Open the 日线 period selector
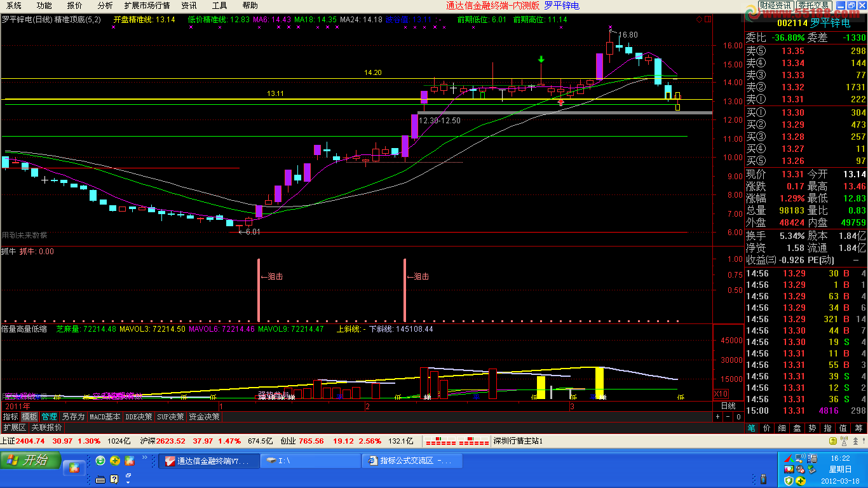This screenshot has height=488, width=868. tap(728, 405)
